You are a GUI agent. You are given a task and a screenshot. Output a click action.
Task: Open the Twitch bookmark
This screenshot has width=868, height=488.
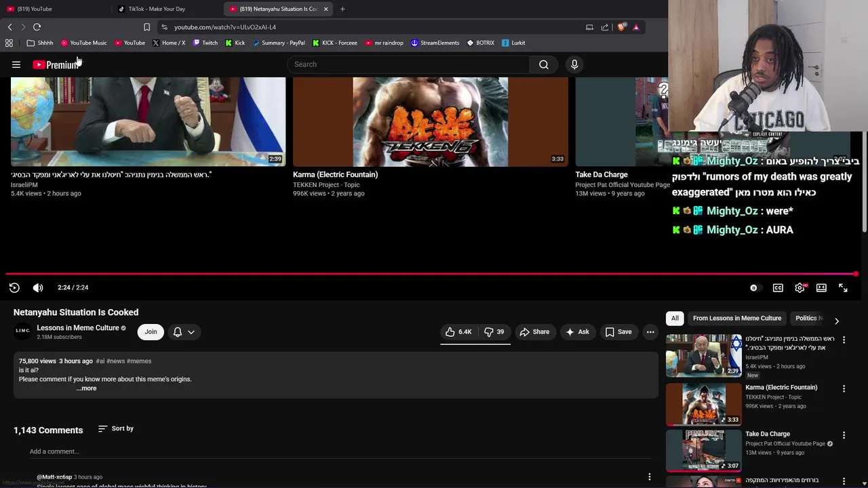(x=205, y=43)
